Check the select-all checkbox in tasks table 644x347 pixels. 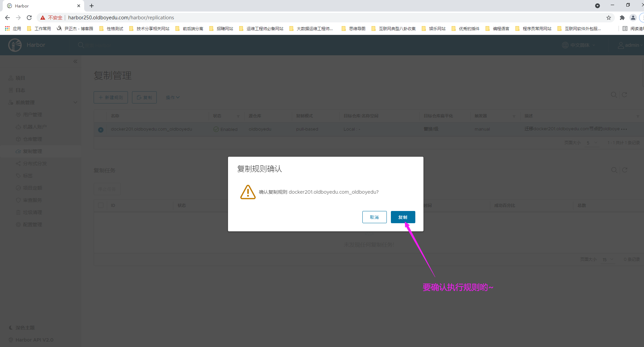click(x=101, y=205)
